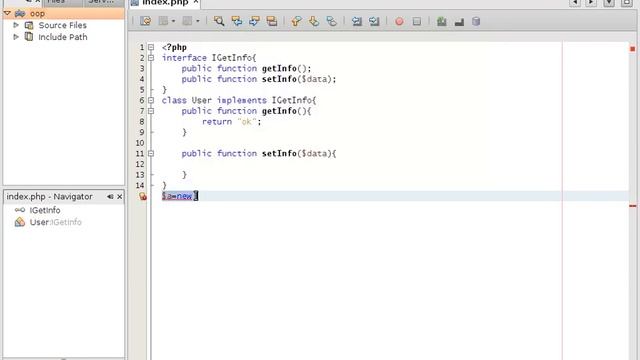Click the Shift Line Right icon
Viewport: 640px width, 360px height.
click(374, 21)
